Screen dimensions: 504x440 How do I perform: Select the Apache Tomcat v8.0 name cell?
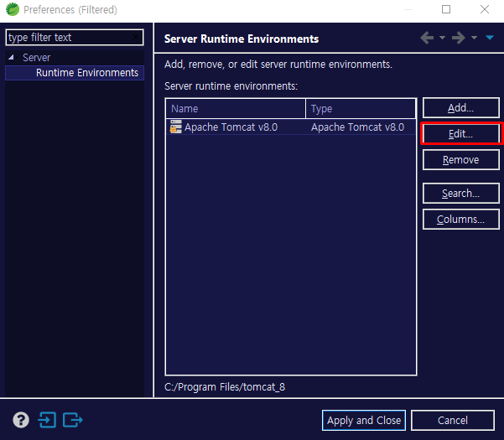coord(231,127)
